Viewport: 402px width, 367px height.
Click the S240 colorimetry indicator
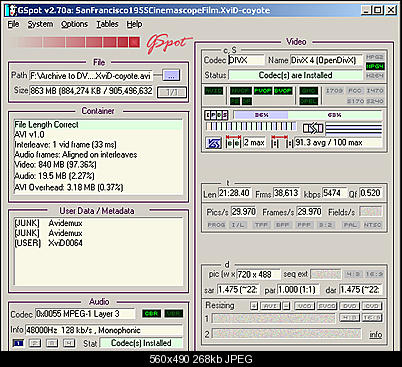pyautogui.click(x=375, y=100)
